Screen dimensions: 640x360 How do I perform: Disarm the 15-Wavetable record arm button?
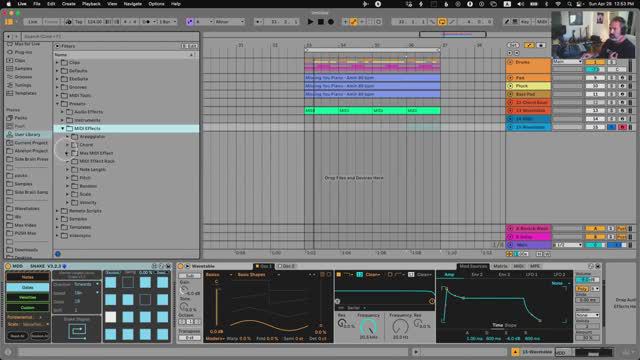622,127
